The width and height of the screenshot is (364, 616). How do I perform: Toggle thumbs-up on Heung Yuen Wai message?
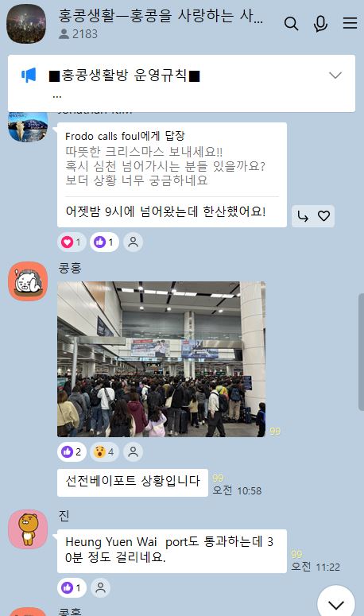pos(72,587)
